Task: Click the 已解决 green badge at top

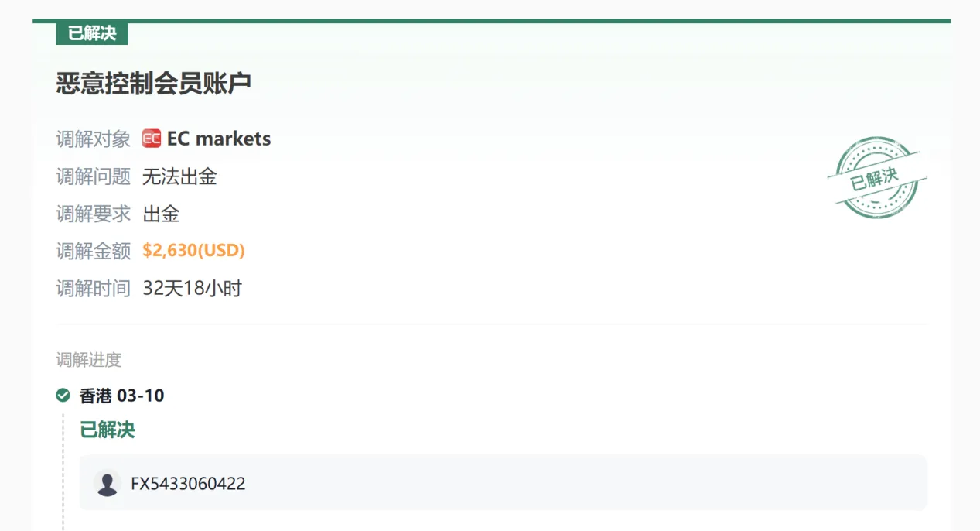Action: (92, 33)
